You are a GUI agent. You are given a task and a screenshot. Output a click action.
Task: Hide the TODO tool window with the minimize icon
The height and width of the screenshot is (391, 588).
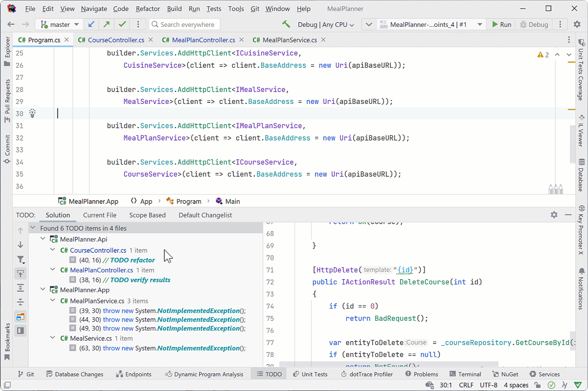click(568, 215)
